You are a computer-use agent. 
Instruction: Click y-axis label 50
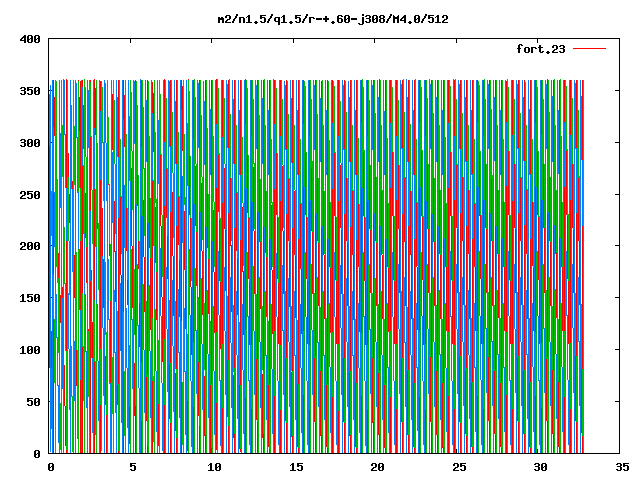point(33,402)
